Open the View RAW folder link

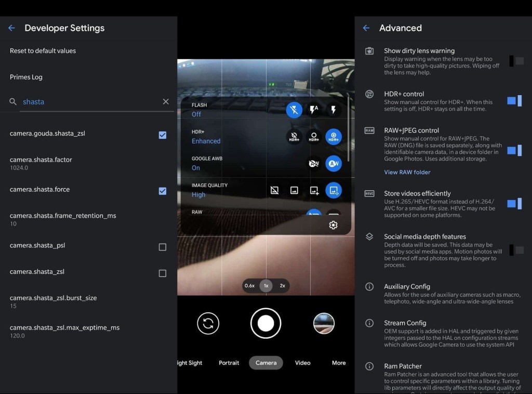pyautogui.click(x=407, y=172)
